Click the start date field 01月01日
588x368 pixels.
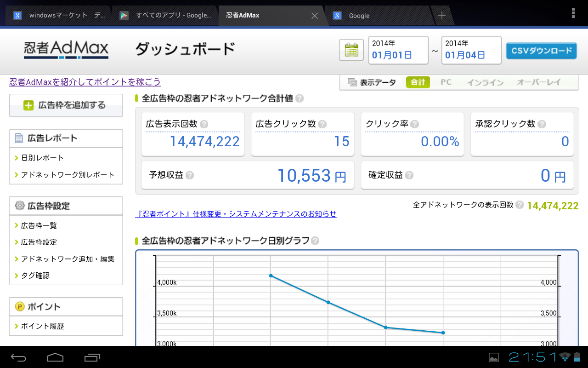[398, 50]
